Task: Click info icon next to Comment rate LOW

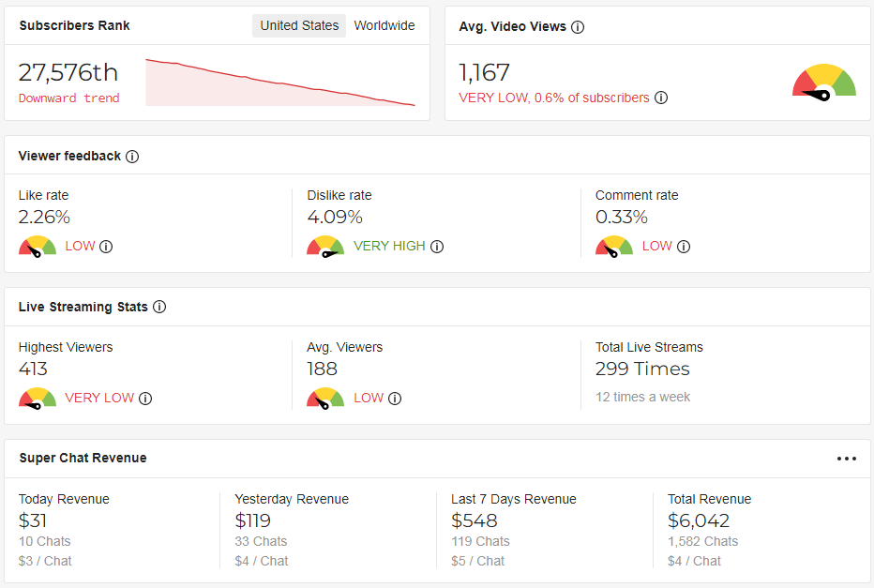Action: coord(684,247)
